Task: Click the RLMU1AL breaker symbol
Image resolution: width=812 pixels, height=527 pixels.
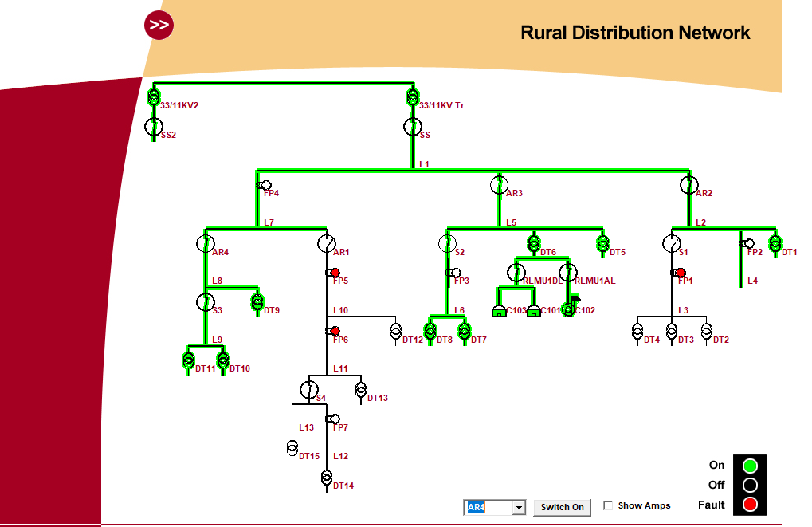Action: [568, 273]
